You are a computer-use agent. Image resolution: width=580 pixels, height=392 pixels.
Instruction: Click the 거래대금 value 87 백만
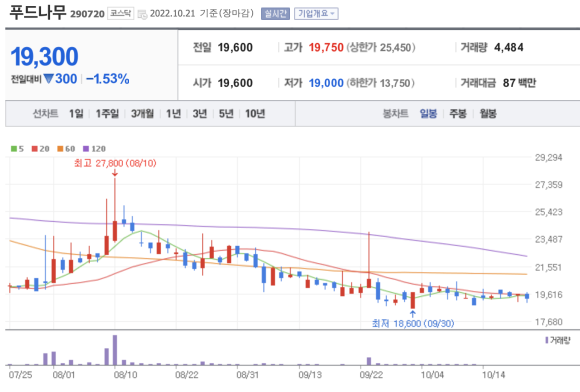coord(519,83)
